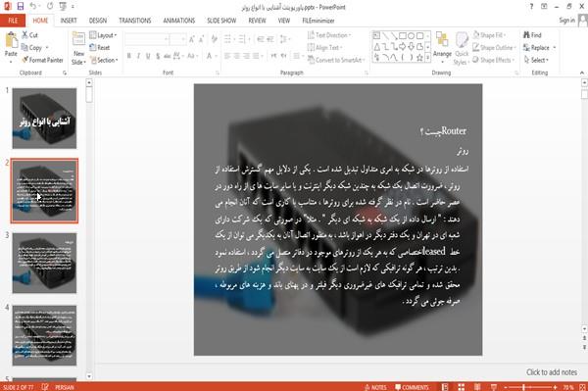Open the Section dropdown
The image size is (588, 391).
point(103,60)
